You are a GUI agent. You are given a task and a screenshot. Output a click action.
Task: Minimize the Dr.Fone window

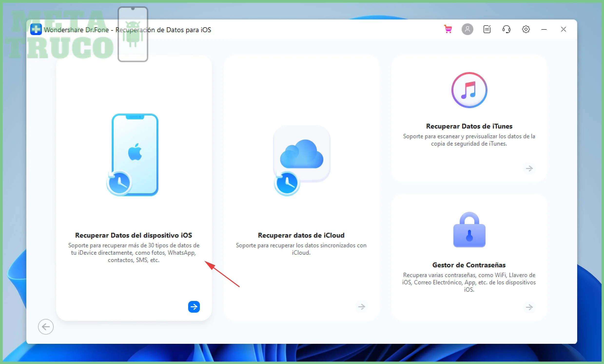pyautogui.click(x=544, y=29)
